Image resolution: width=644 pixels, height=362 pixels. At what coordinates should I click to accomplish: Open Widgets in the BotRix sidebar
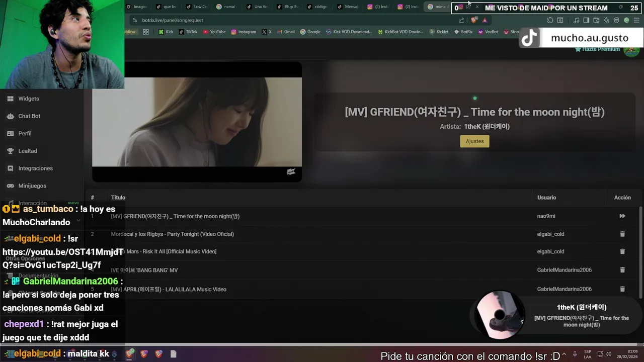click(x=29, y=99)
